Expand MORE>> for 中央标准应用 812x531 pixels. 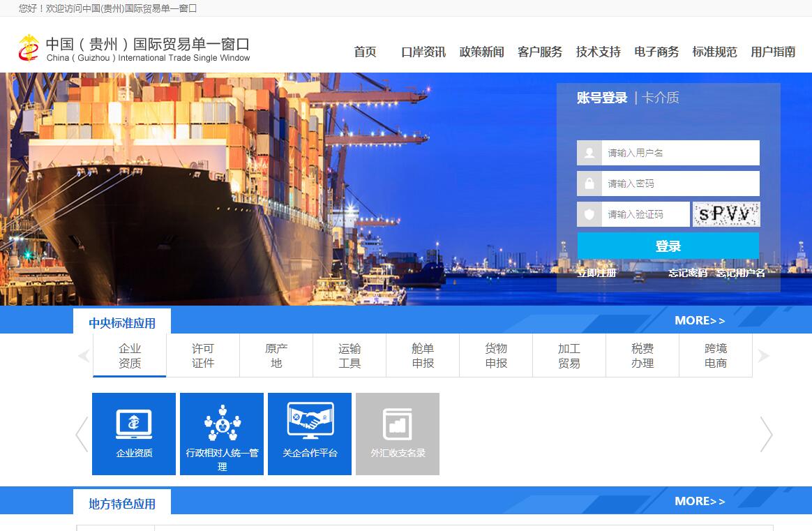[700, 320]
